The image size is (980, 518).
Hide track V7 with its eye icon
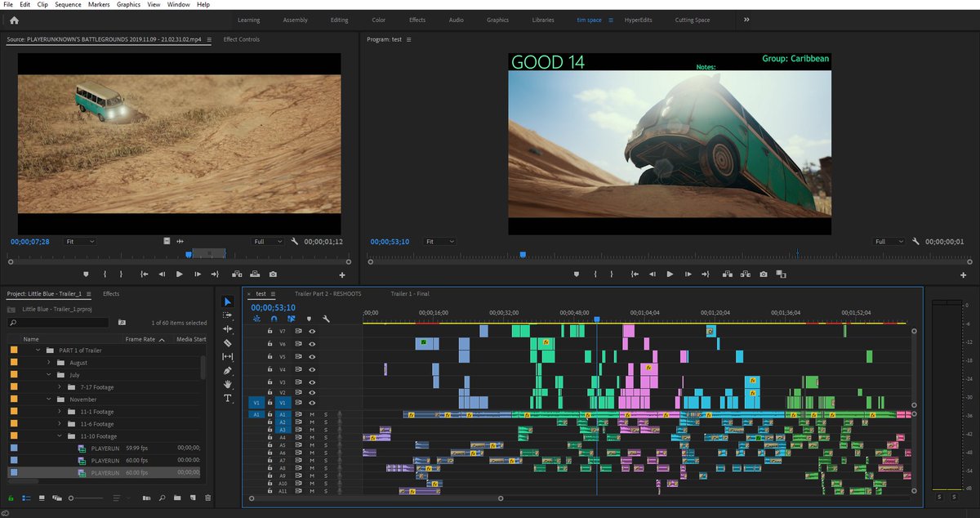(312, 332)
